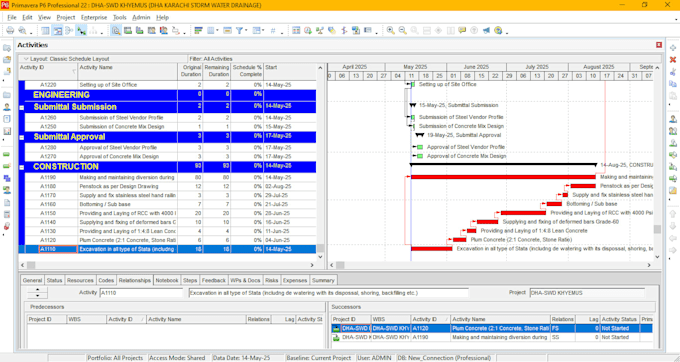Click the next activity down stepper arrow
Screen dimensions: 680x362
[38, 296]
